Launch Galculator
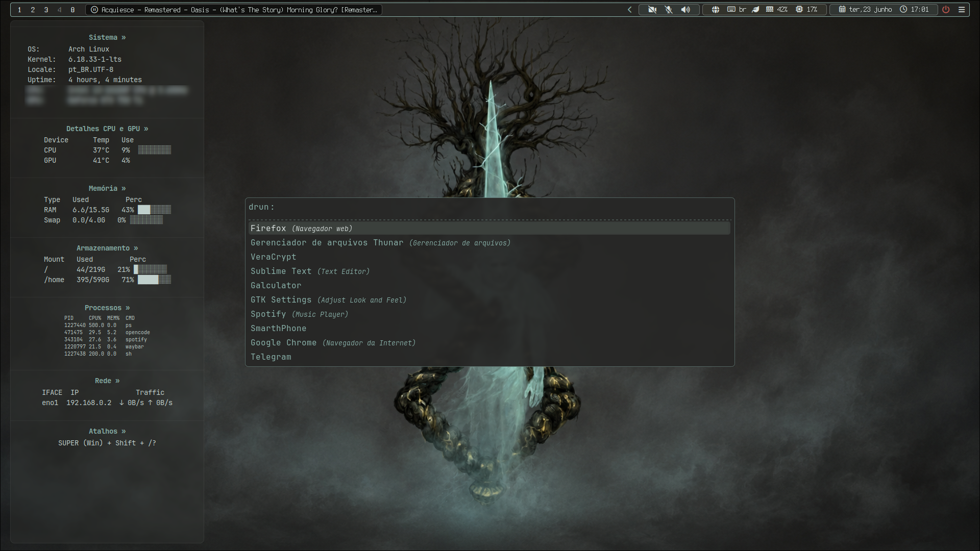The width and height of the screenshot is (980, 551). (x=489, y=285)
